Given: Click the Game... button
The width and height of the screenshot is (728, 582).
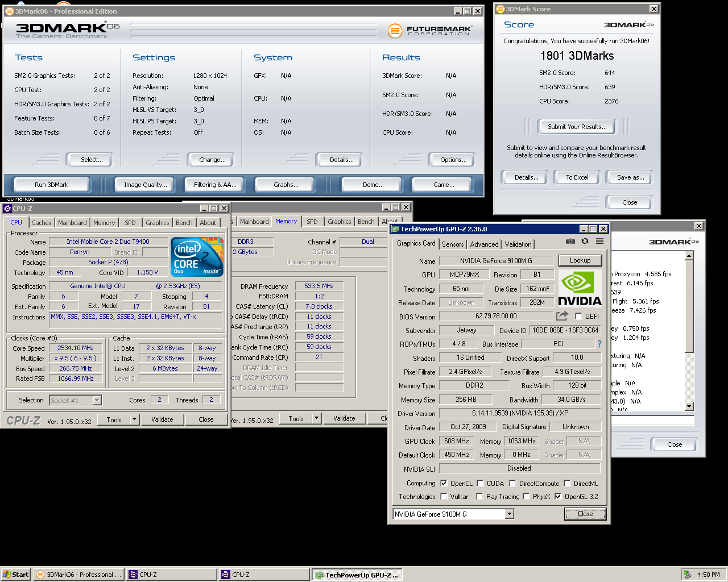Looking at the screenshot, I should [444, 185].
